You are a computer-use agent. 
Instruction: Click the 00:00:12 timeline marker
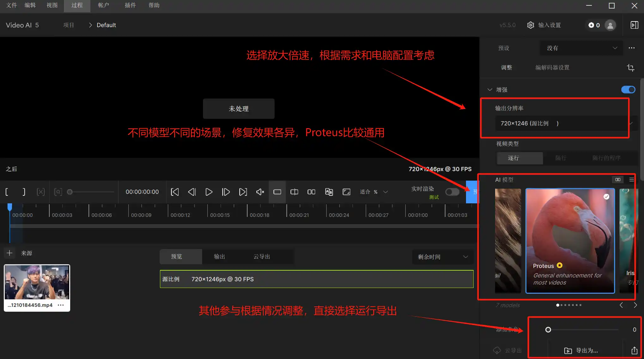coord(180,215)
